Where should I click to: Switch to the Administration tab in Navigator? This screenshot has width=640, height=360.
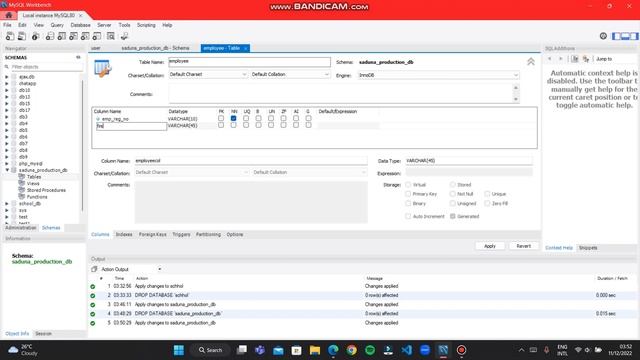pyautogui.click(x=20, y=228)
